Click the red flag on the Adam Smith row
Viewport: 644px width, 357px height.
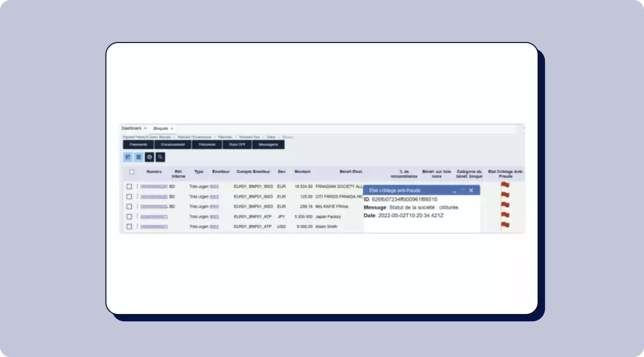tap(505, 225)
